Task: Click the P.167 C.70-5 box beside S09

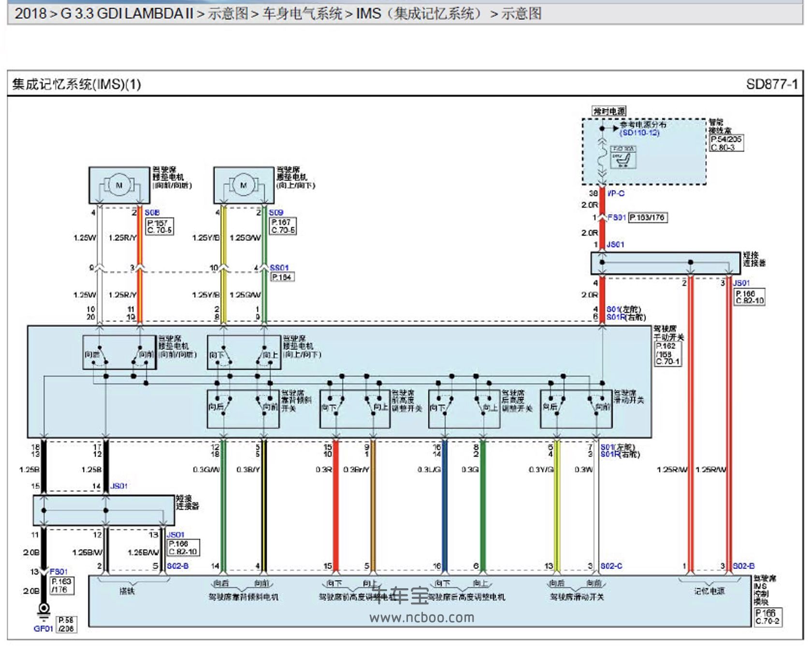Action: 283,227
